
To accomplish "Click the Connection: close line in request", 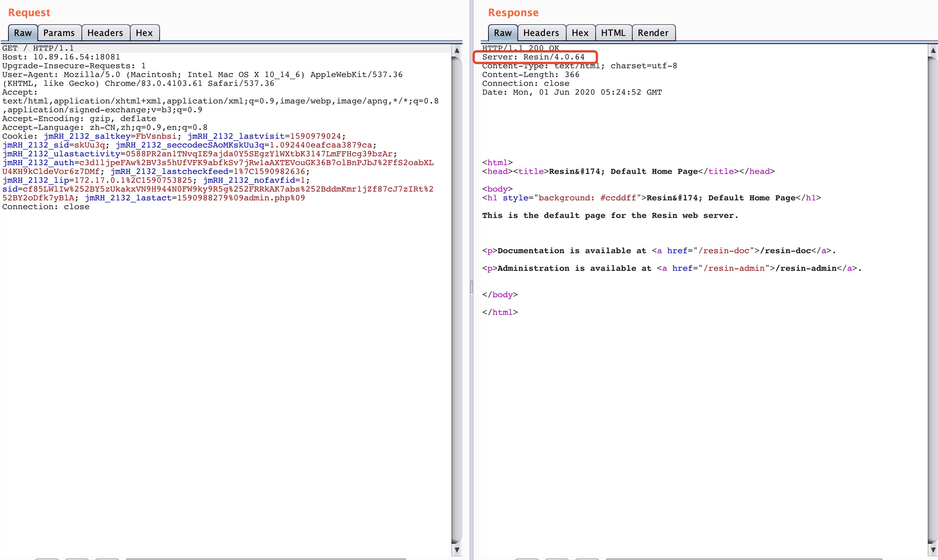I will pyautogui.click(x=46, y=207).
